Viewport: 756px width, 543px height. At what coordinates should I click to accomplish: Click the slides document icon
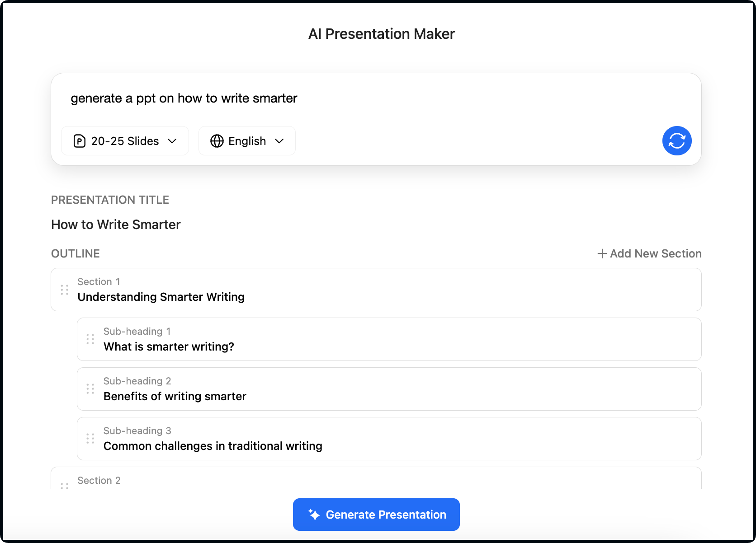(80, 141)
